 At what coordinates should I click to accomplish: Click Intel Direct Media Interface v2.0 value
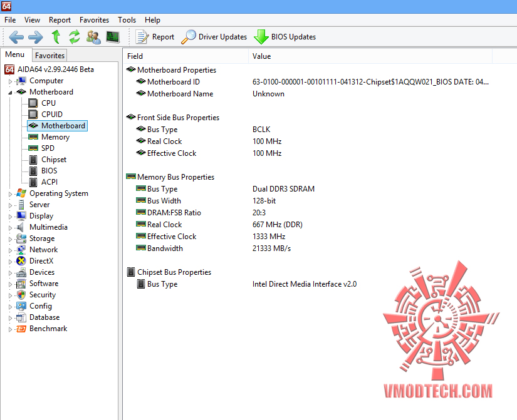[305, 284]
